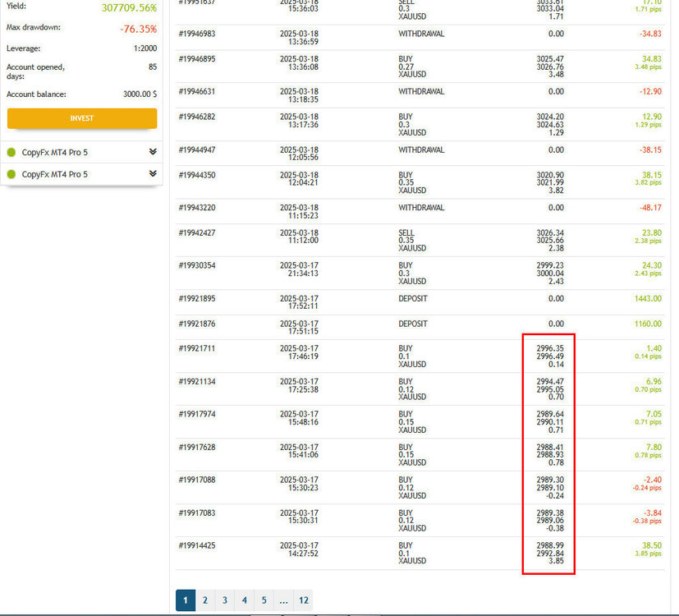Click the pagination ellipsis
The width and height of the screenshot is (679, 616).
coord(283,600)
